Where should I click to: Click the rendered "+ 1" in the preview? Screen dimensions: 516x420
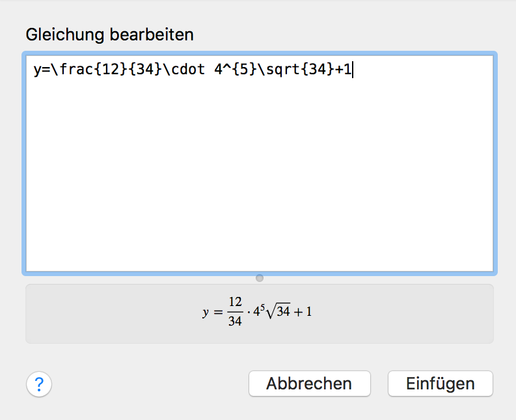tap(304, 313)
